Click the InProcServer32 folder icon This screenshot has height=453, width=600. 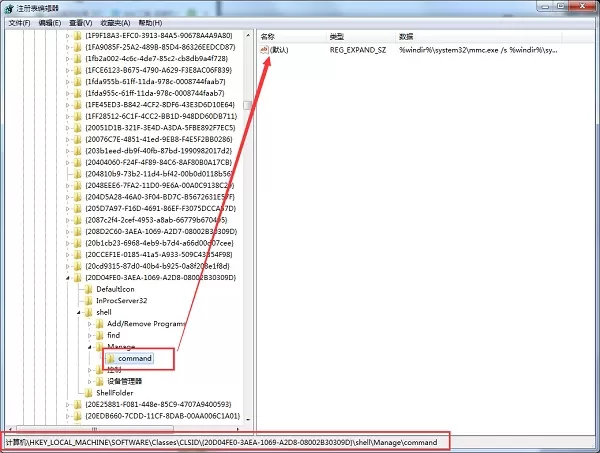tap(88, 301)
